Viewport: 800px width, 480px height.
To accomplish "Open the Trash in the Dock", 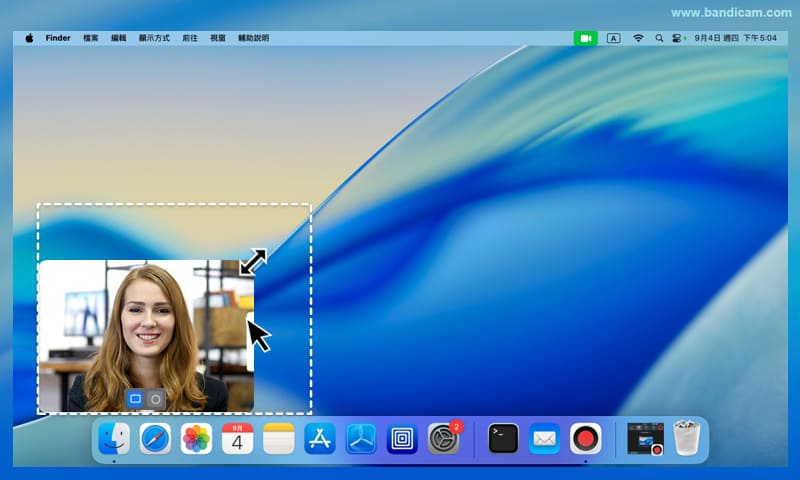I will click(x=687, y=438).
